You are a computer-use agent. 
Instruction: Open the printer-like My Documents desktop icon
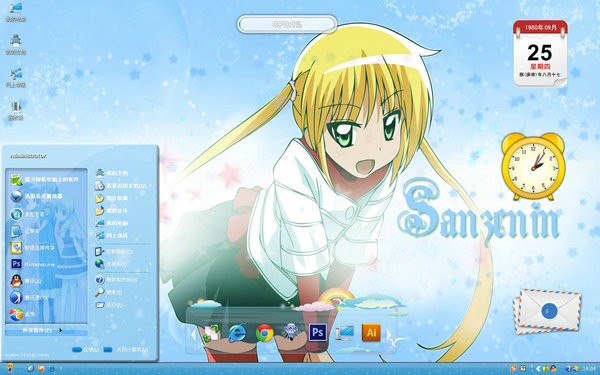point(16,45)
